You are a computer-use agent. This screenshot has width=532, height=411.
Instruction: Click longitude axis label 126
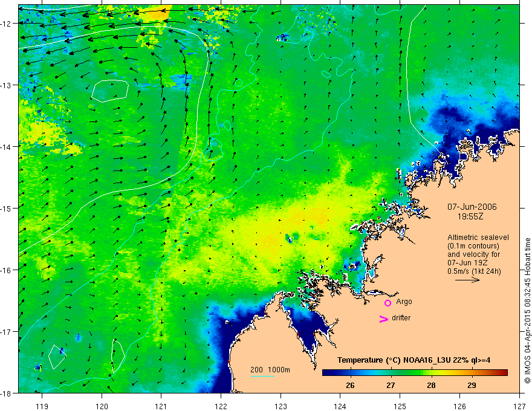(459, 406)
